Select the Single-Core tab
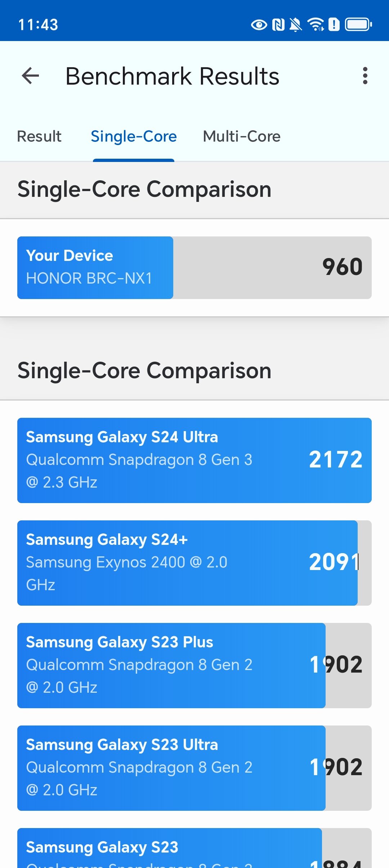Viewport: 389px width, 868px height. tap(134, 136)
